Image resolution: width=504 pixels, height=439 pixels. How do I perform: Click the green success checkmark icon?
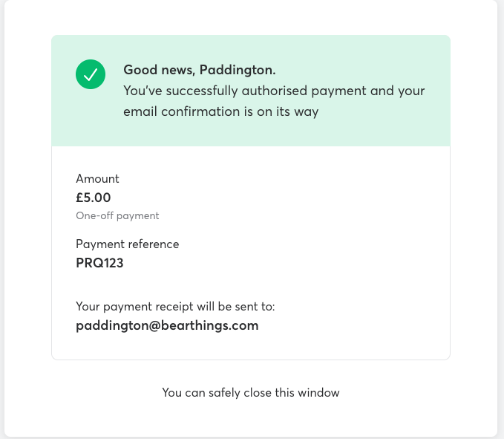tap(91, 74)
